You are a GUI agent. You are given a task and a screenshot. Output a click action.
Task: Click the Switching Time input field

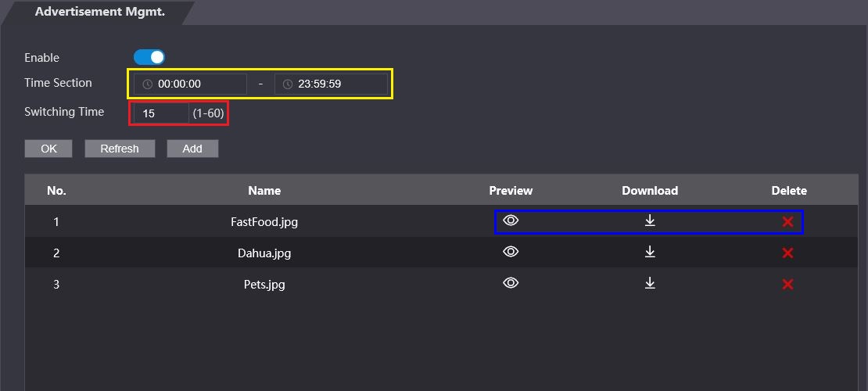coord(160,113)
